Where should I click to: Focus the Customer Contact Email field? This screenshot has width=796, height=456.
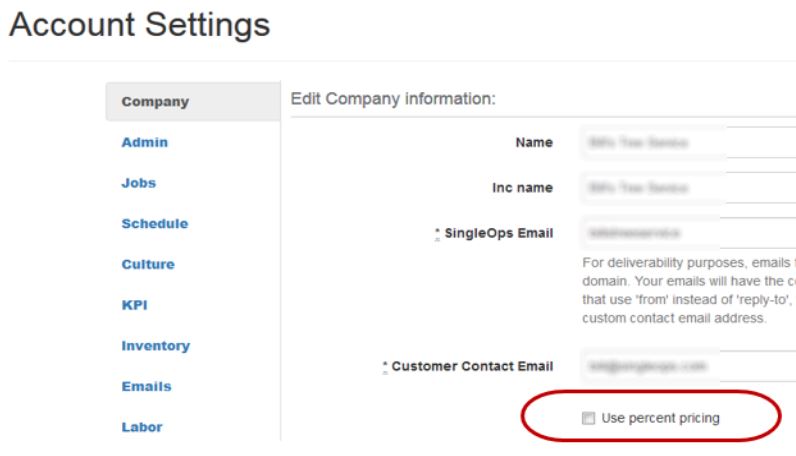click(x=688, y=366)
